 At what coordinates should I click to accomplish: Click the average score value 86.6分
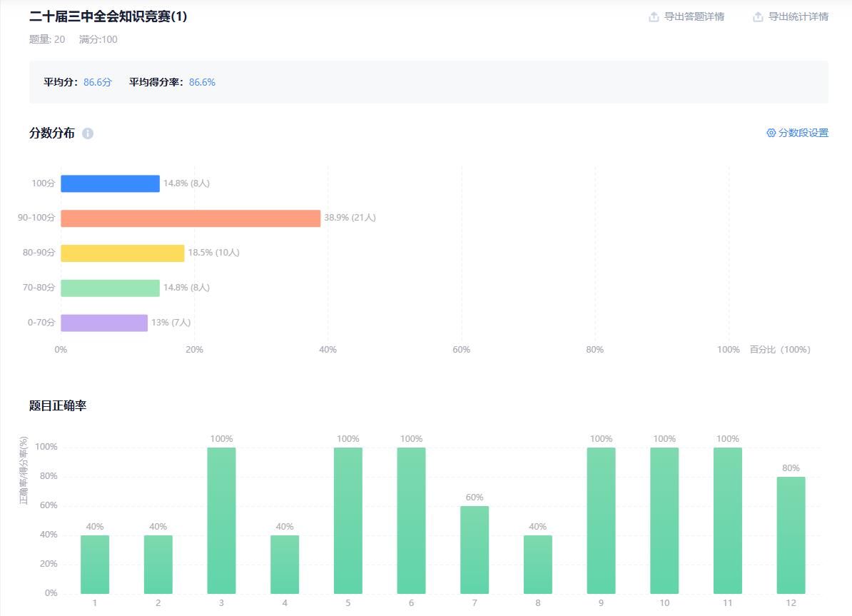[98, 82]
